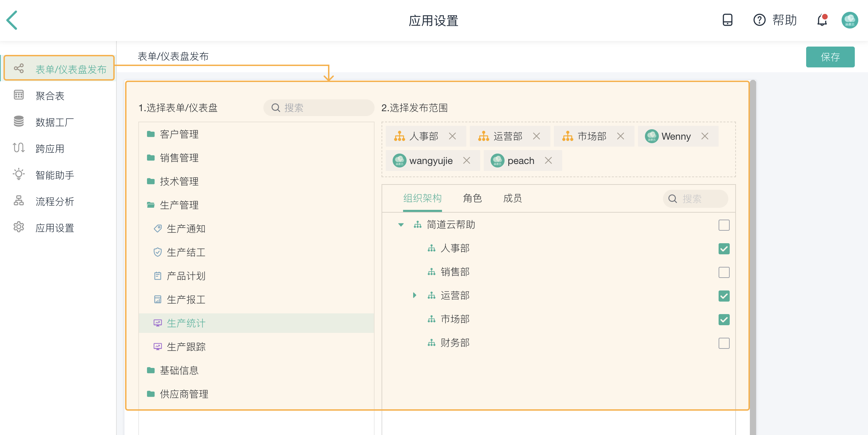Collapse the 简道云帮助 organization node
Image resolution: width=868 pixels, height=435 pixels.
click(401, 225)
